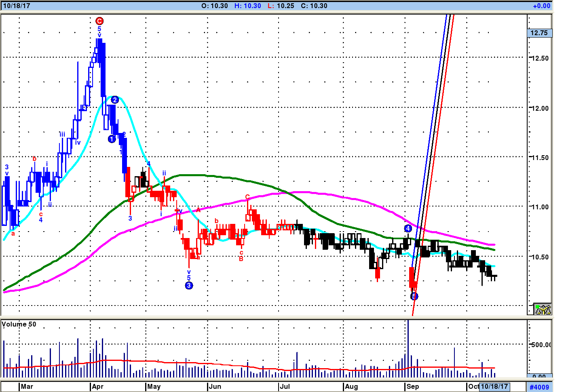Click the 500.00 volume scale label
The width and height of the screenshot is (566, 392).
(x=541, y=345)
